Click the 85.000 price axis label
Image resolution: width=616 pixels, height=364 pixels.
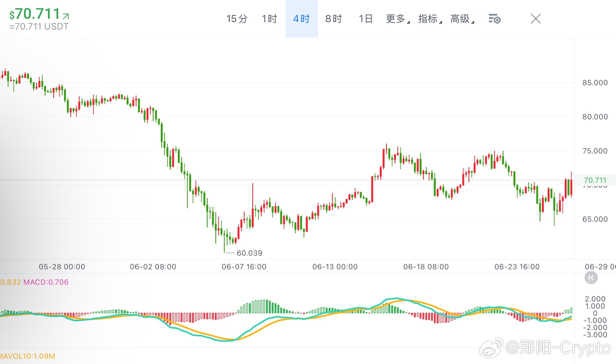595,82
